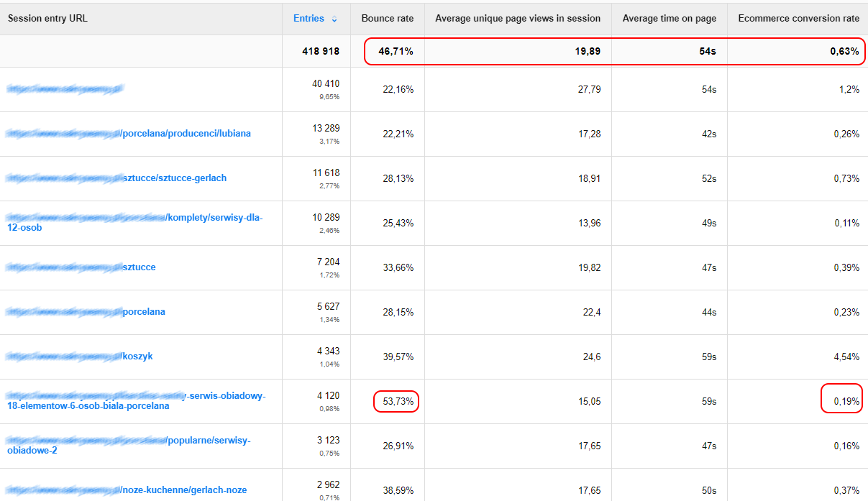Open the porcelana/producenci/lubiana URL link
The height and width of the screenshot is (501, 868).
(186, 134)
